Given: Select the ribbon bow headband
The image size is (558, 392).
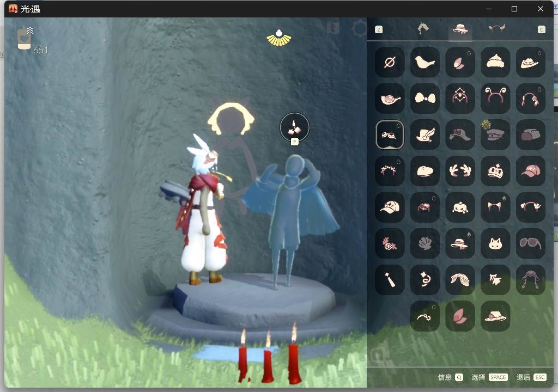Looking at the screenshot, I should coord(531,207).
